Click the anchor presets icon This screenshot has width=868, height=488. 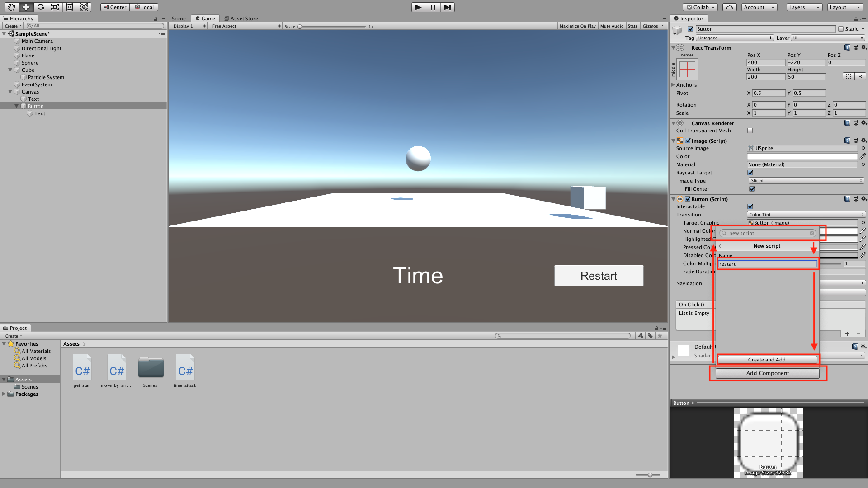point(687,70)
